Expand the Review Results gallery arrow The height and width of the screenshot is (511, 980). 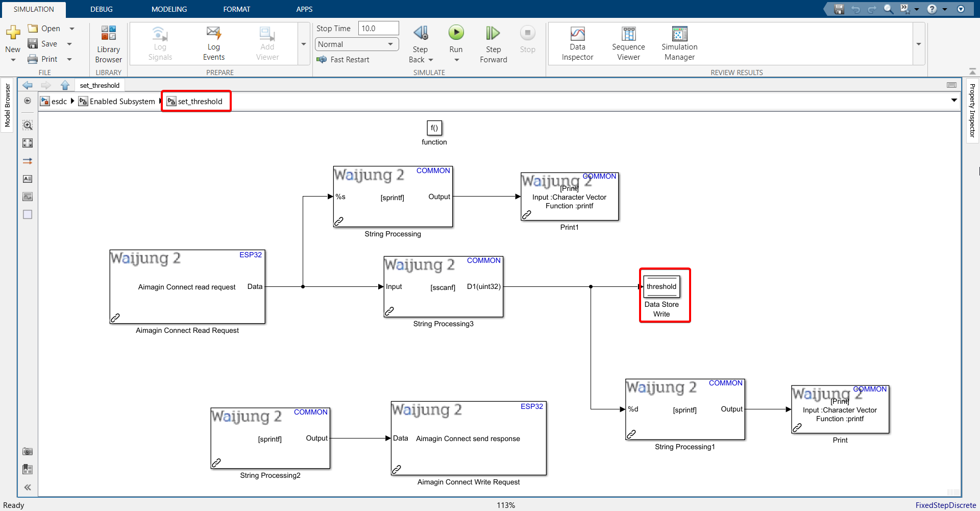pos(918,44)
